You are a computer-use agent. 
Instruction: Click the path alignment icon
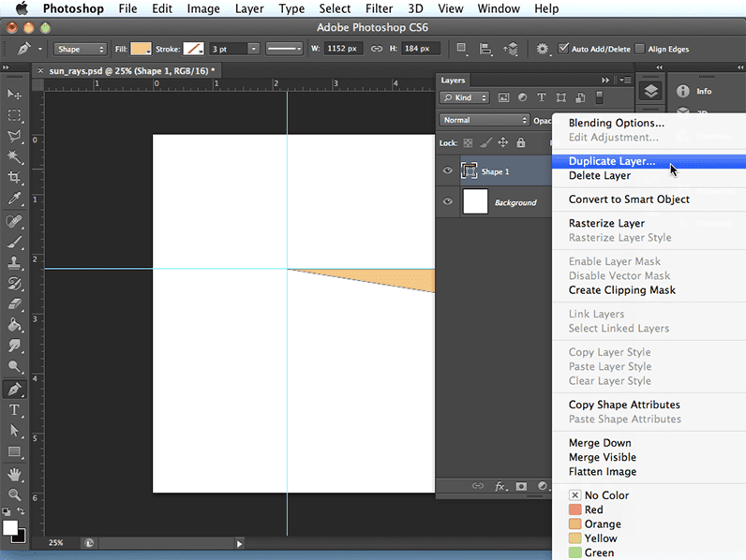click(485, 49)
